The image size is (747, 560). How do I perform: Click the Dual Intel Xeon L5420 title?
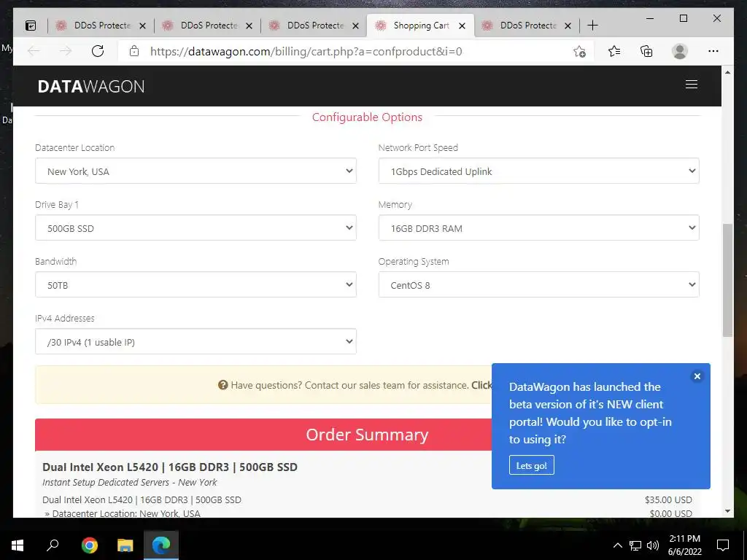(169, 467)
